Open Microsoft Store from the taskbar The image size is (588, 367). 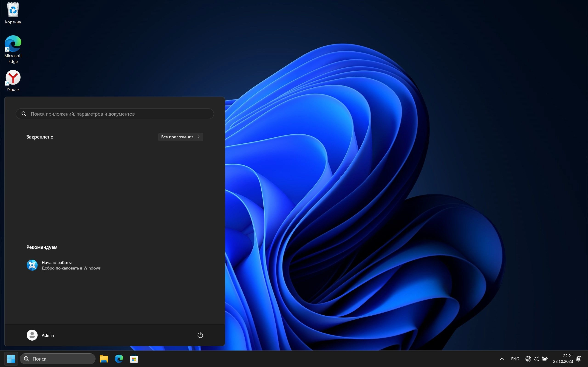(x=134, y=359)
